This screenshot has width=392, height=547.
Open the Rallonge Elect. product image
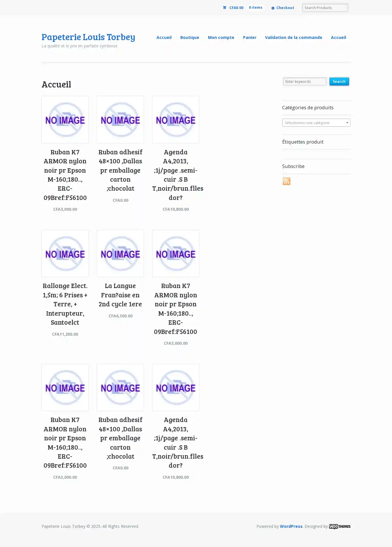tap(65, 253)
